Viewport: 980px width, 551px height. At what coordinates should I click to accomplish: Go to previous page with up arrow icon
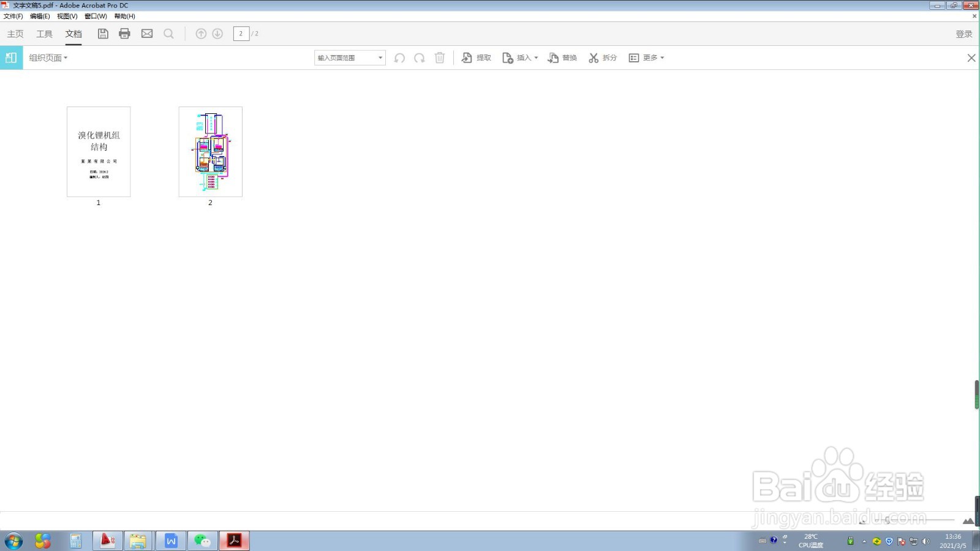201,34
